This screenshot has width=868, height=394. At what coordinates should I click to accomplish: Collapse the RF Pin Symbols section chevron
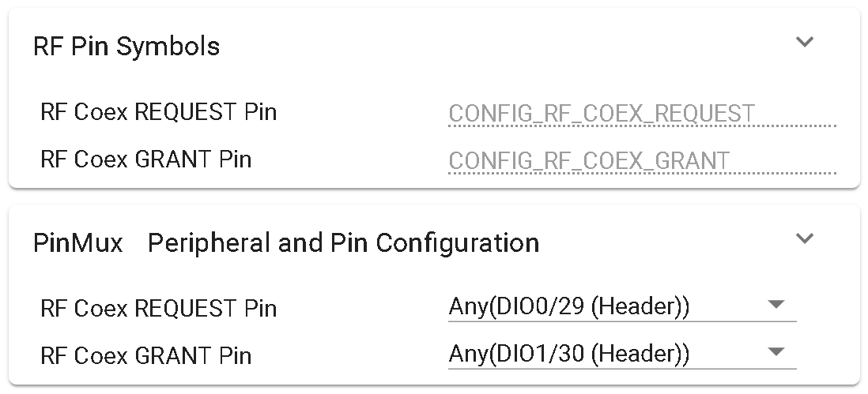point(804,42)
